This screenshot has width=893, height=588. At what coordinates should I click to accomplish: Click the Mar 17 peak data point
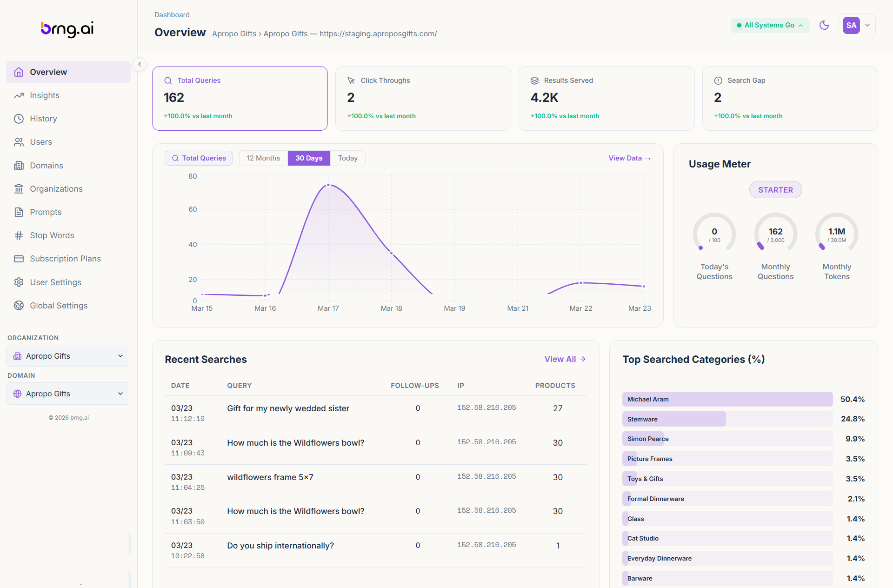click(328, 185)
